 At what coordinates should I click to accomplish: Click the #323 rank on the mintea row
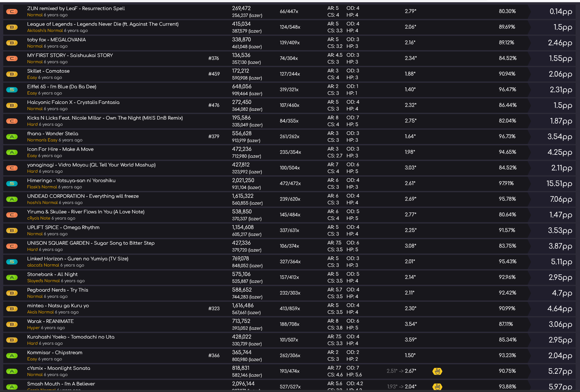(x=214, y=309)
